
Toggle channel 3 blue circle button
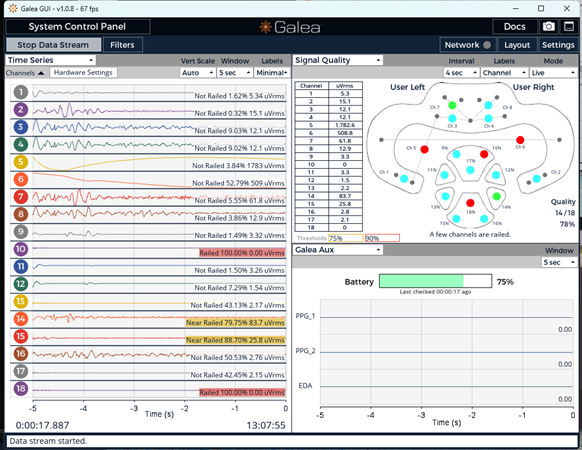pos(21,127)
